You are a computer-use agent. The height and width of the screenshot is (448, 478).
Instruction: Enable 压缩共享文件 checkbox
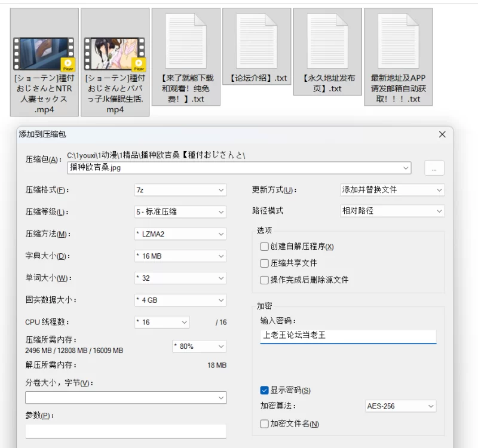pyautogui.click(x=264, y=263)
